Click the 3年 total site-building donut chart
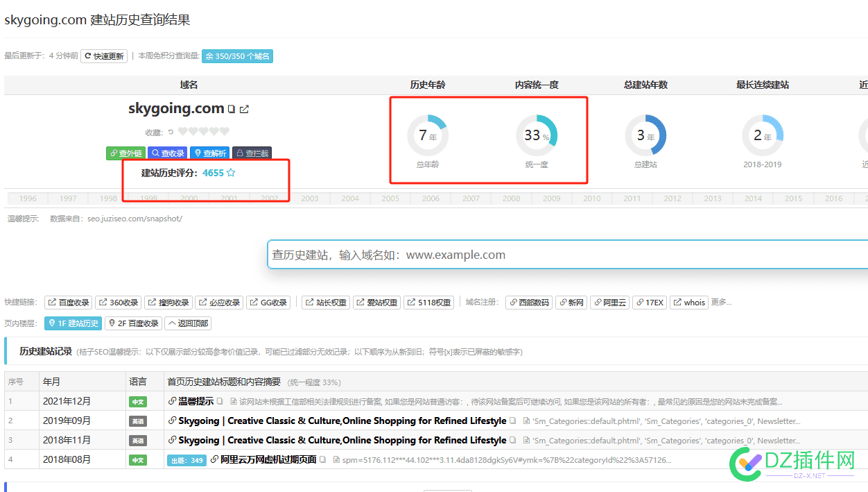This screenshot has height=492, width=868. (x=645, y=135)
